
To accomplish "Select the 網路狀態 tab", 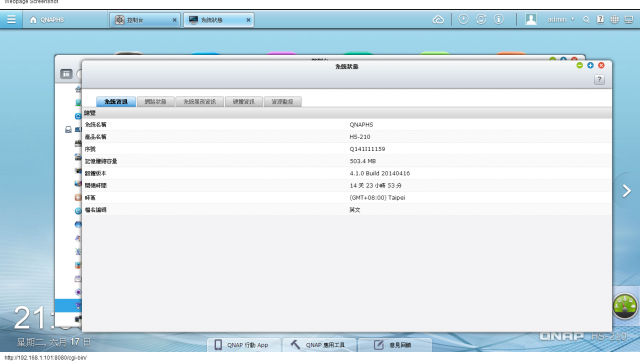I will [156, 101].
